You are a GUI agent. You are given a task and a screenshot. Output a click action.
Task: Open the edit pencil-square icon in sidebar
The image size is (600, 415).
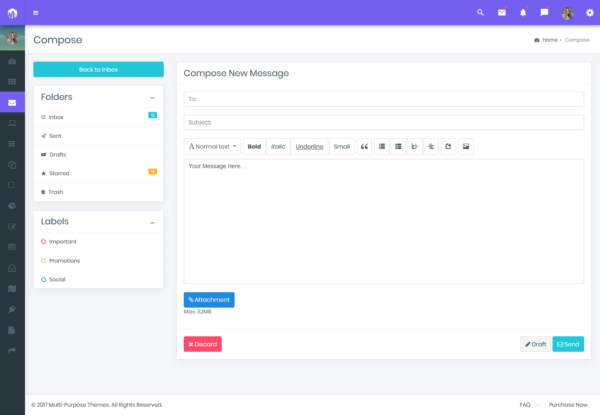point(12,226)
